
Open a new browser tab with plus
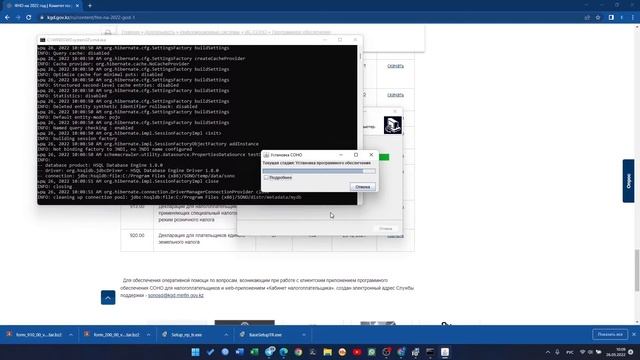click(90, 6)
